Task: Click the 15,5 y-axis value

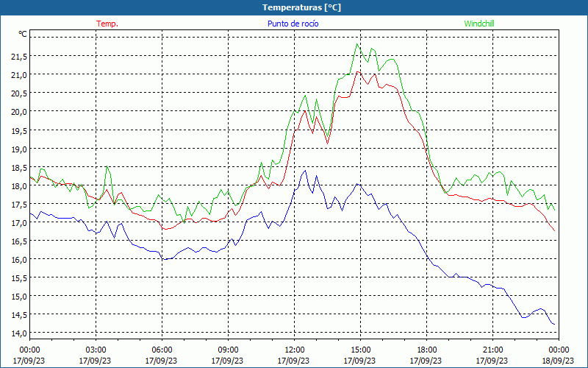Action: point(19,278)
